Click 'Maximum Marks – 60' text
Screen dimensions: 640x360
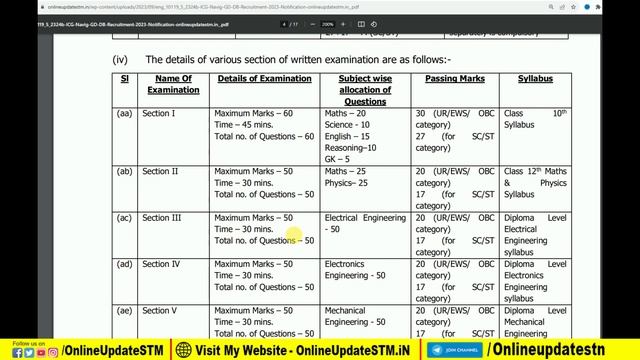pyautogui.click(x=253, y=113)
